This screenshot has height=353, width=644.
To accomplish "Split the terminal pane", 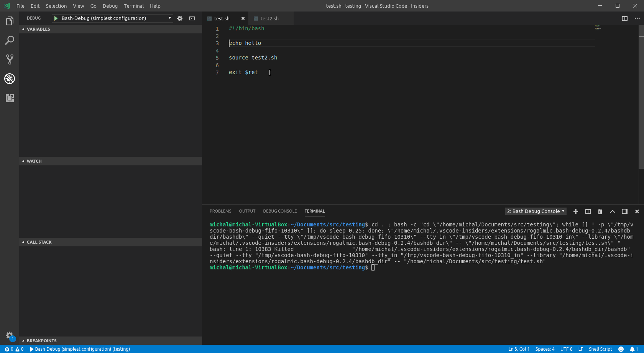I will (588, 211).
